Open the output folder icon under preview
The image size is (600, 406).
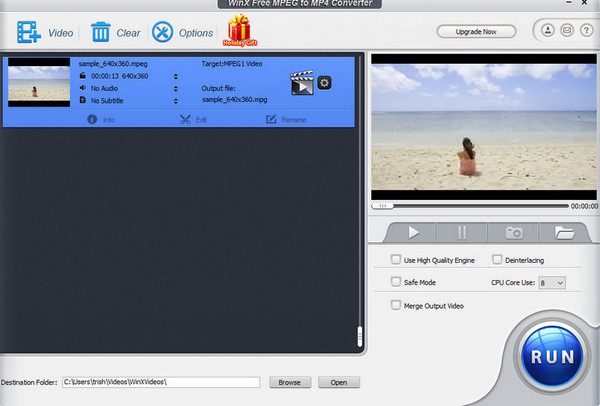coord(564,233)
